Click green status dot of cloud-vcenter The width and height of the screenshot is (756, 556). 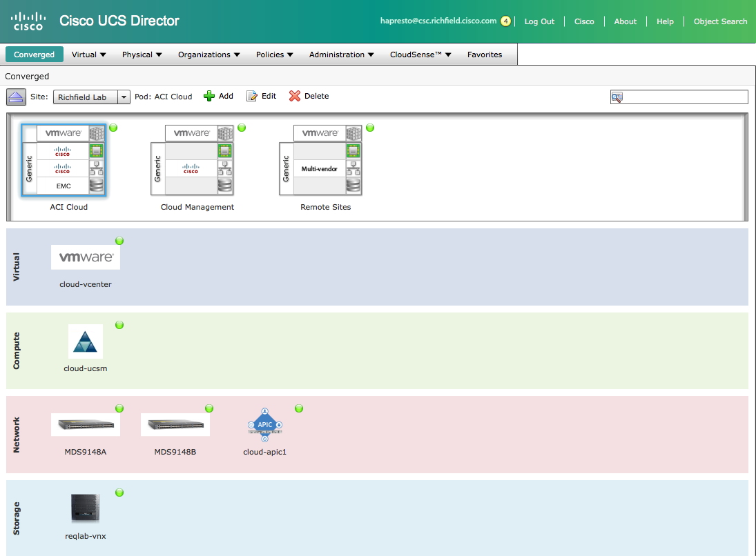coord(119,241)
